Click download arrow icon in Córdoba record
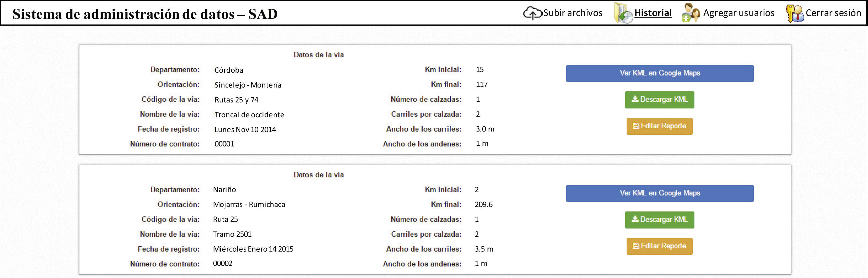 (x=635, y=99)
